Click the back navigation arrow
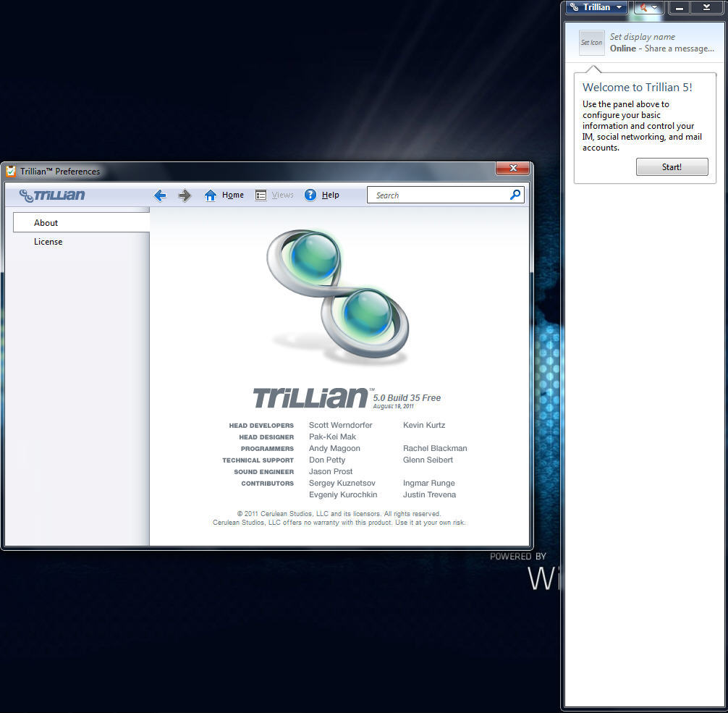Screen dimensions: 728x713 pos(160,195)
